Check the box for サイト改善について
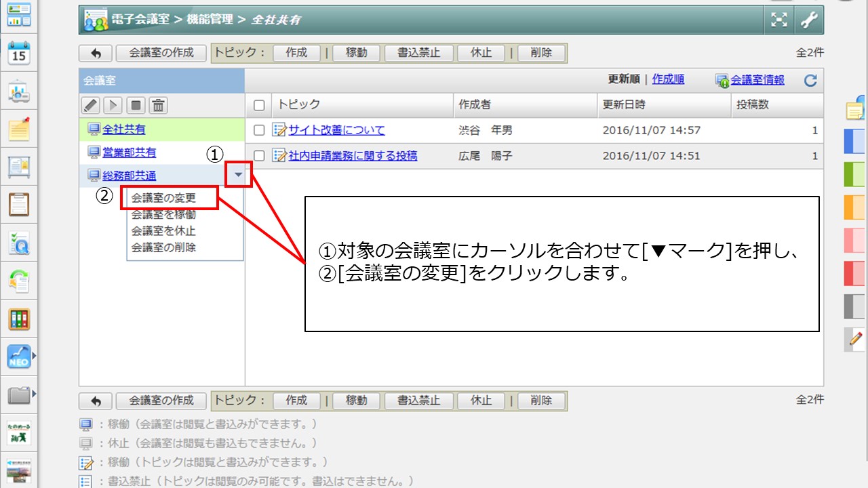The image size is (868, 488). point(258,130)
